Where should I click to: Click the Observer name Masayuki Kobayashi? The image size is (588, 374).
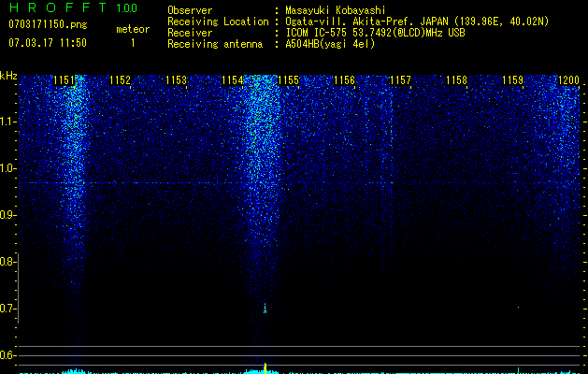point(335,10)
